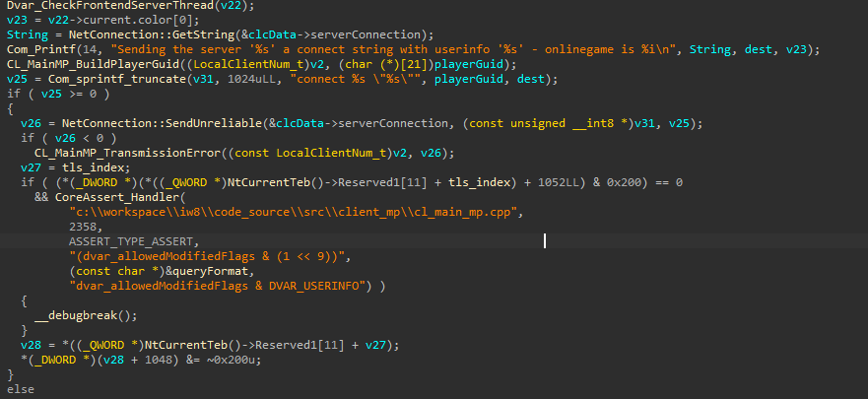Viewport: 868px width, 399px height.
Task: Click the cl_main_mp.cpp file path string
Action: click(x=296, y=212)
